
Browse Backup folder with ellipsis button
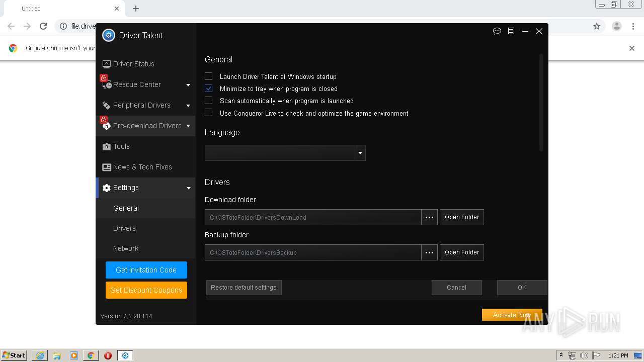point(429,252)
